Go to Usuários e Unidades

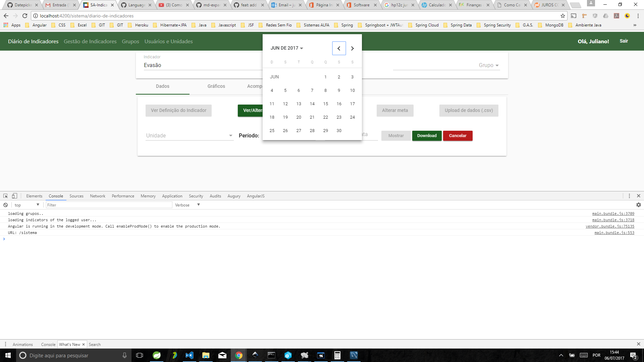coord(169,41)
